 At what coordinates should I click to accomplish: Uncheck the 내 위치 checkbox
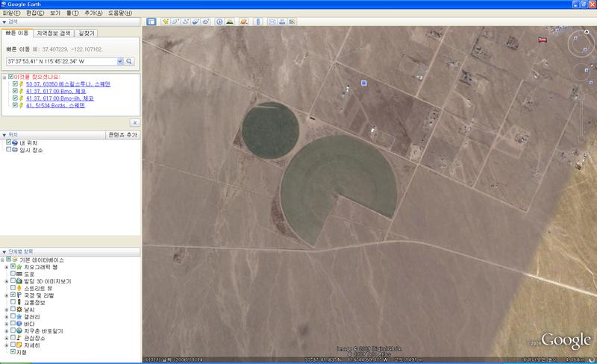click(x=9, y=142)
